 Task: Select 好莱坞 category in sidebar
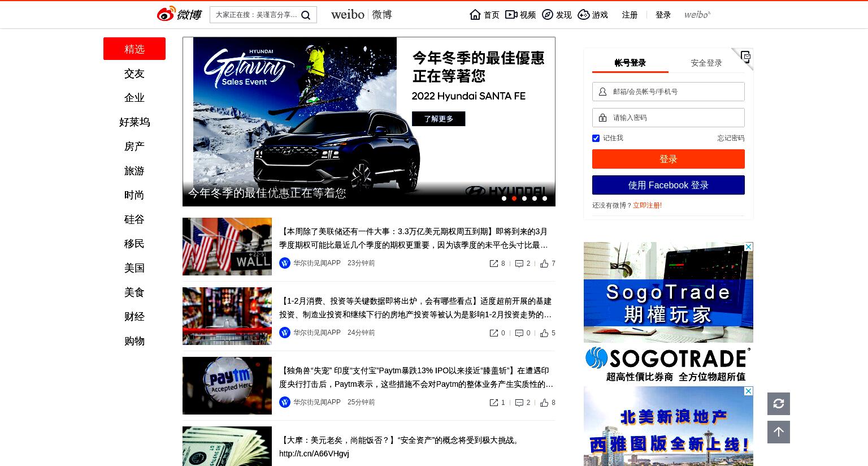coord(134,122)
